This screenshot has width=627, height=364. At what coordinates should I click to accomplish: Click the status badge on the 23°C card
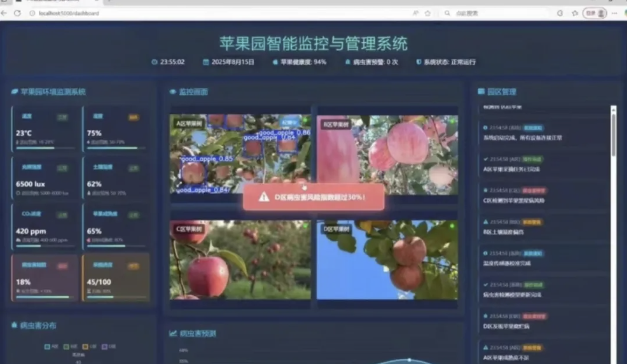[x=62, y=118]
